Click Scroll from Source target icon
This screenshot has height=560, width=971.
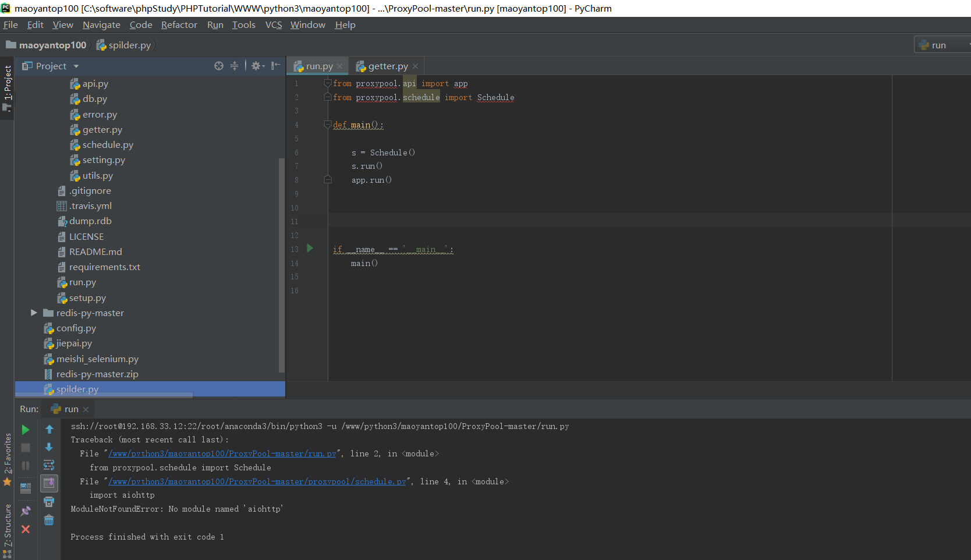219,66
